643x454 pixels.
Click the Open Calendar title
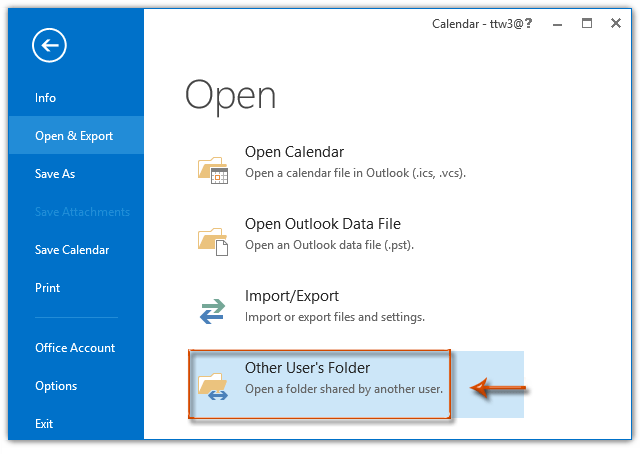point(294,152)
